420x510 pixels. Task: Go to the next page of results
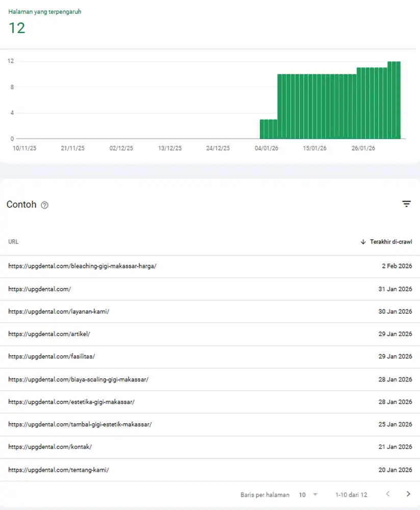point(408,494)
